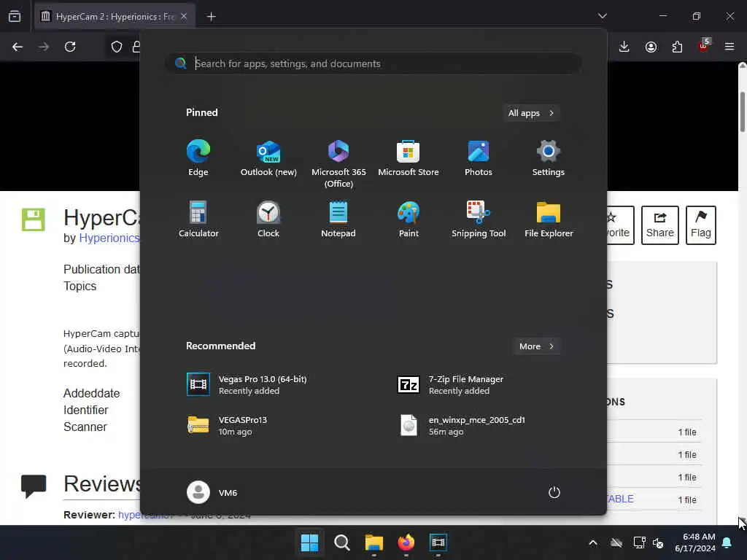The height and width of the screenshot is (560, 747).
Task: List all Firefox tabs dropdown
Action: [x=603, y=16]
